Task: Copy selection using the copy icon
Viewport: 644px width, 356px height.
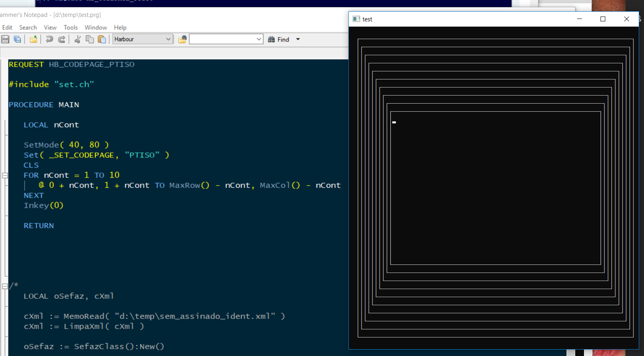Action: coord(90,39)
